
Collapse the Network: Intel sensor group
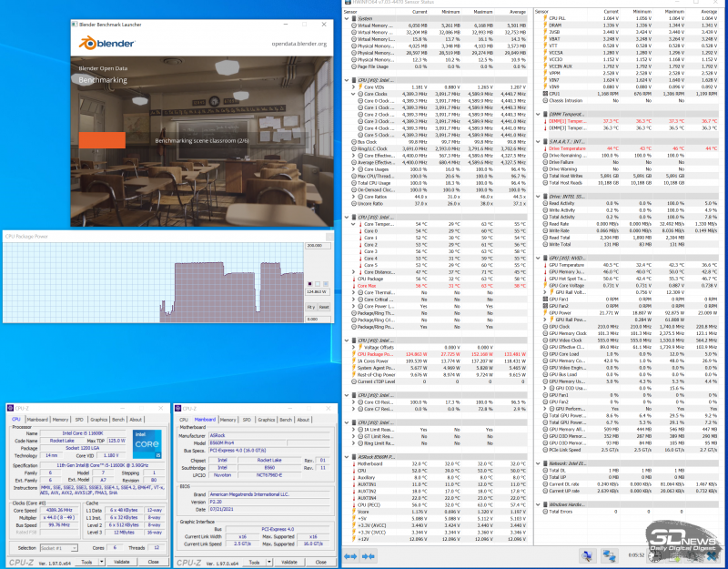tap(538, 463)
